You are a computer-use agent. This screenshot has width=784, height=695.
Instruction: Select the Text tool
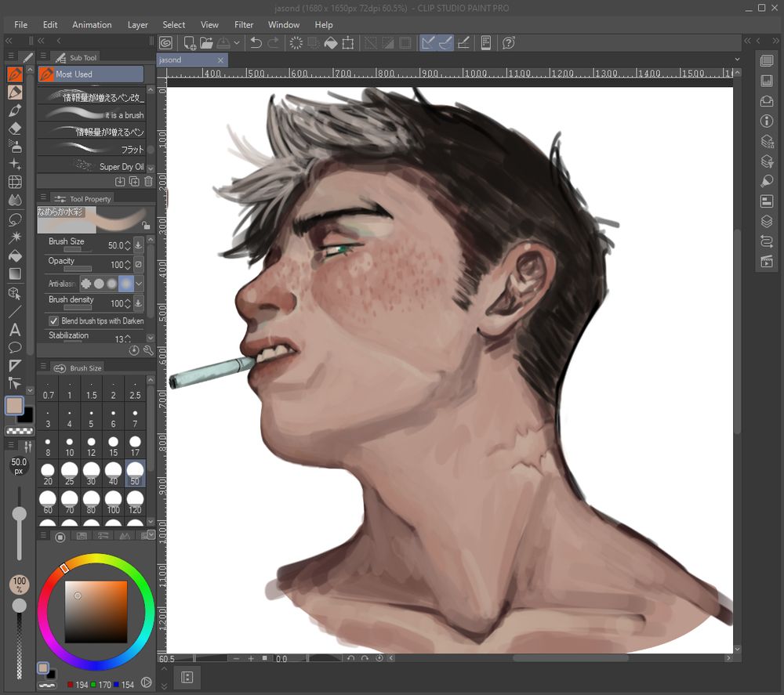(x=15, y=329)
